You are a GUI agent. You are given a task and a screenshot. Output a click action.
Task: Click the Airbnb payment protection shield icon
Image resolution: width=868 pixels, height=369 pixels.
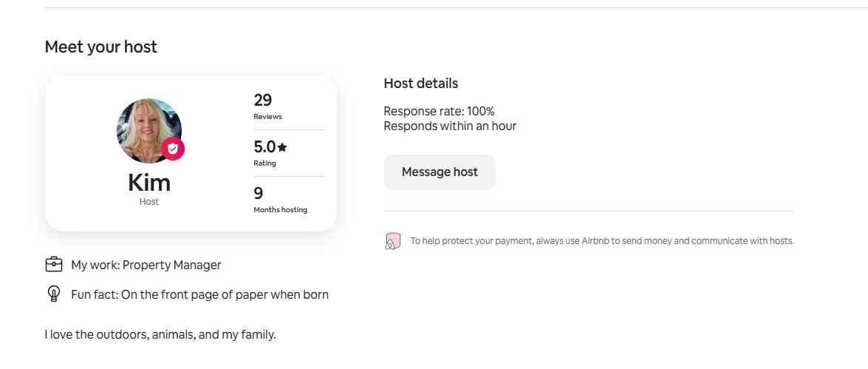[392, 241]
